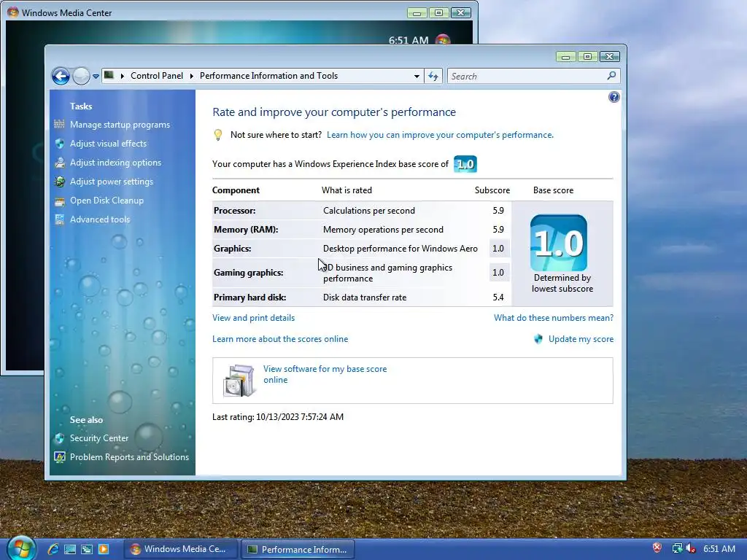Click the Gaming graphics subscore 1.0 value

tap(498, 273)
